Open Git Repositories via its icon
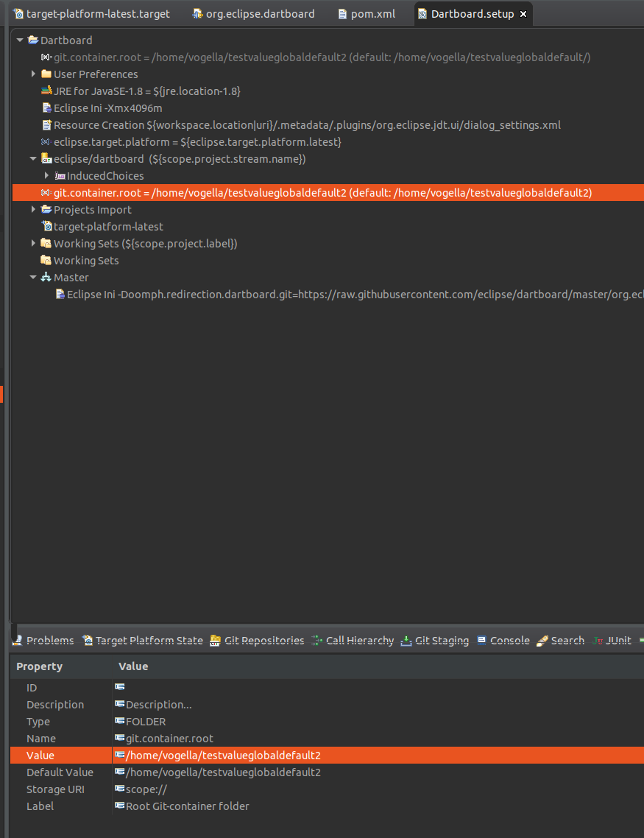Image resolution: width=644 pixels, height=838 pixels. tap(215, 640)
